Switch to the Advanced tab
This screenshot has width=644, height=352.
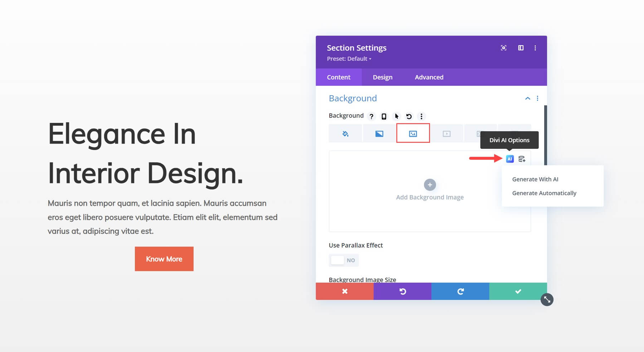429,77
